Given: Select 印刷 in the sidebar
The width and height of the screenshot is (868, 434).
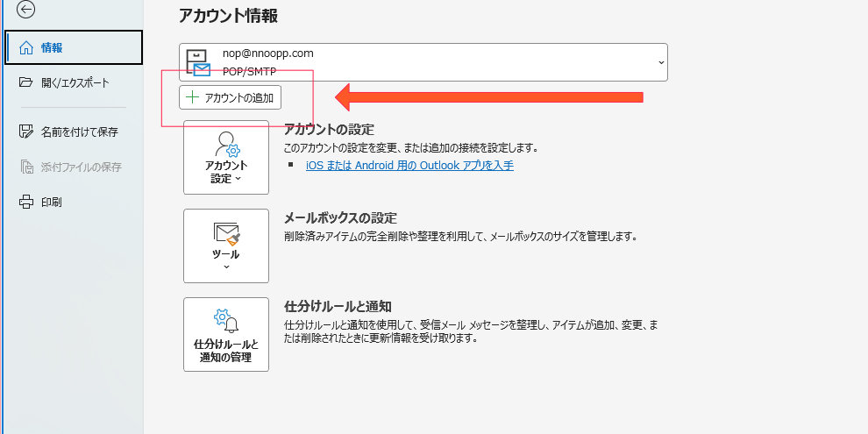Looking at the screenshot, I should [74, 202].
